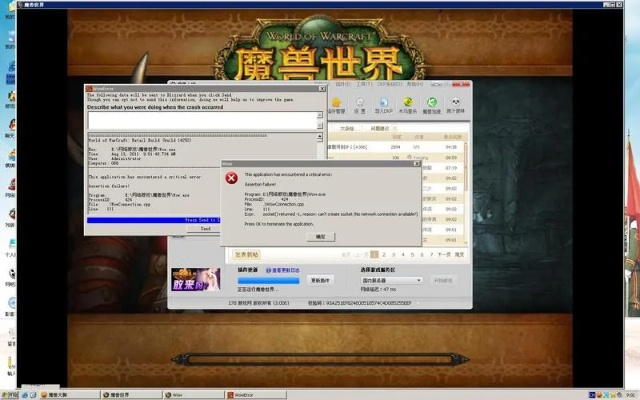Switch to Wow taskbar button
This screenshot has height=400, width=640.
point(170,393)
